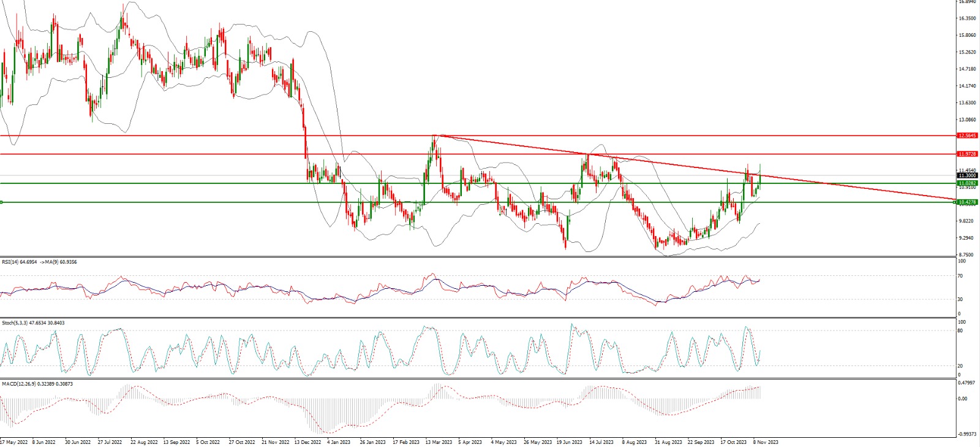This screenshot has width=980, height=447.
Task: Click the 31 Aug 2023 date label
Action: click(668, 441)
